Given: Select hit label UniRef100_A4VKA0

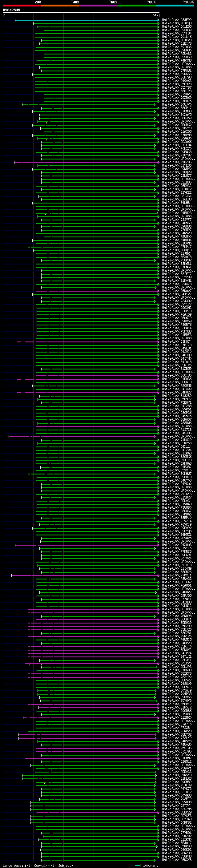Looking at the screenshot, I should 177,484.
